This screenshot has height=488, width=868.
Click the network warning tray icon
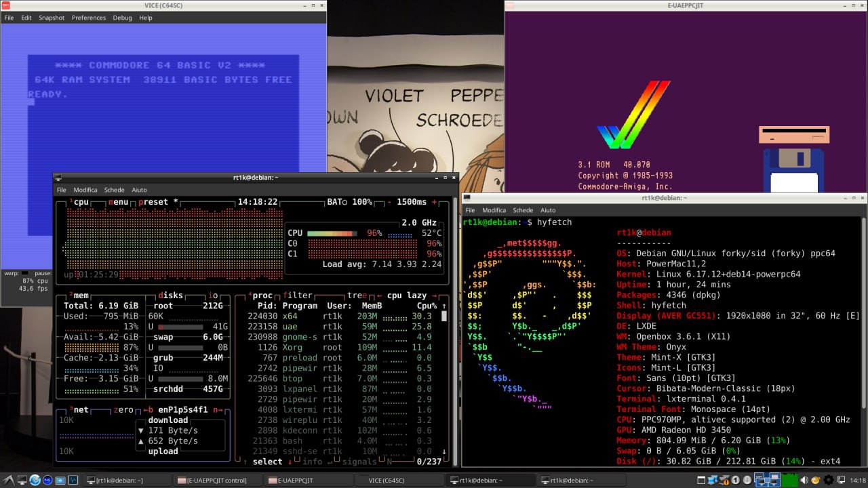[724, 481]
